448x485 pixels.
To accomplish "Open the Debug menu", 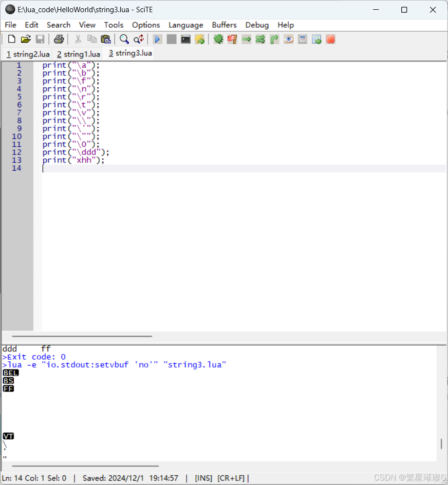I will point(257,25).
